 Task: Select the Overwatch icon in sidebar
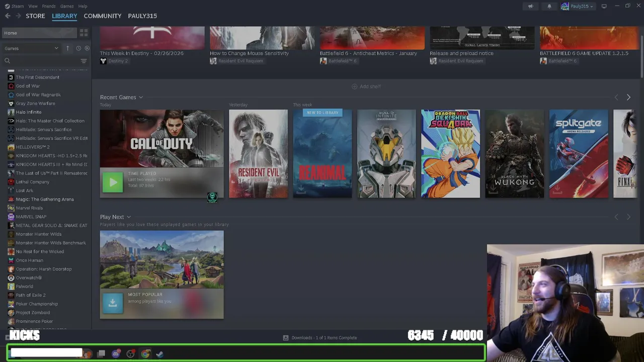pyautogui.click(x=11, y=278)
